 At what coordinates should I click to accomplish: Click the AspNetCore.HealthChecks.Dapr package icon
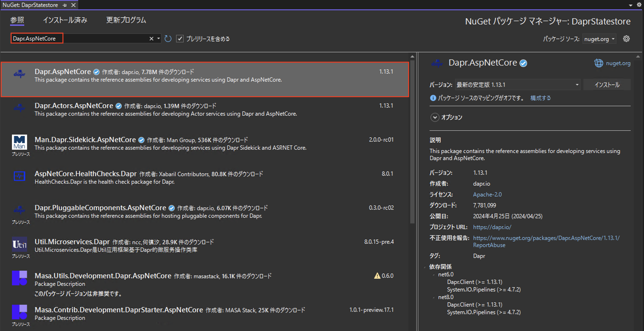[x=19, y=176]
